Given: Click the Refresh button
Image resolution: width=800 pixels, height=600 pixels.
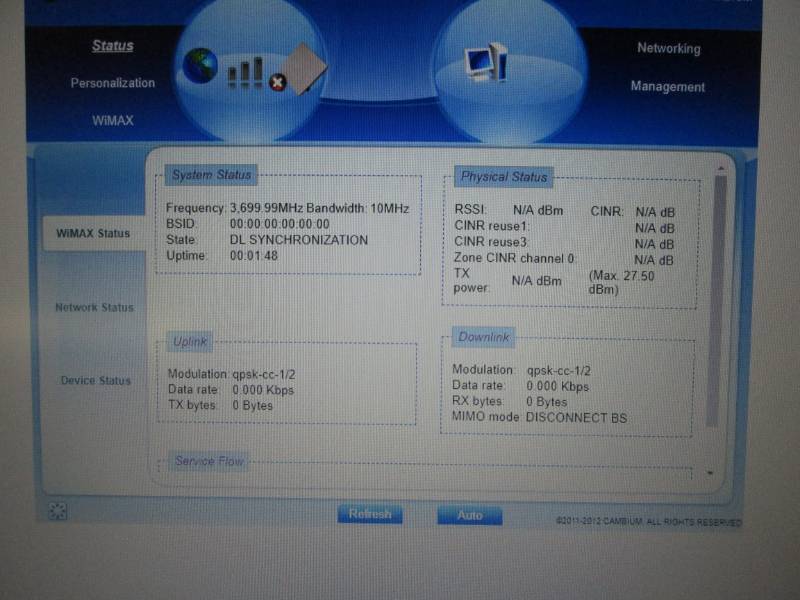Looking at the screenshot, I should click(x=370, y=514).
